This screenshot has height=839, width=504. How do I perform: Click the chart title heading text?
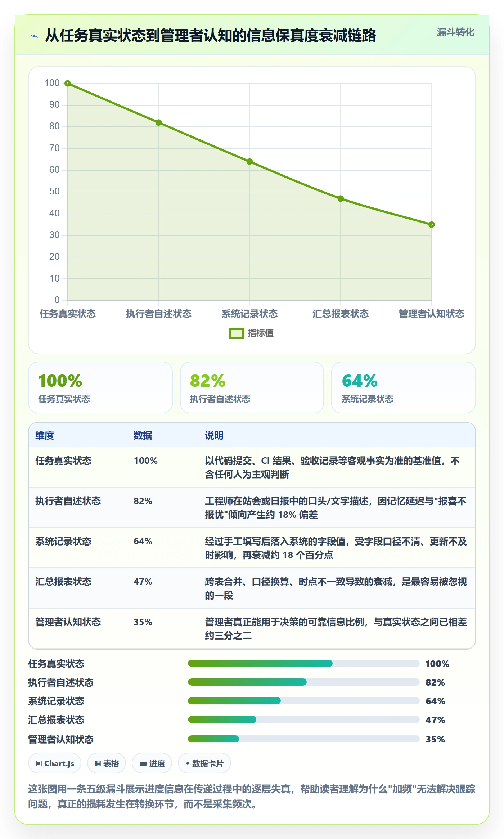[211, 36]
